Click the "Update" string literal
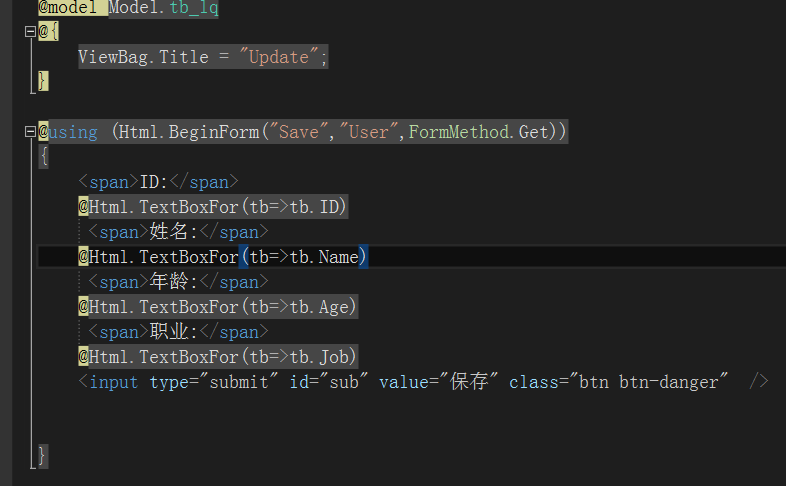 click(279, 57)
